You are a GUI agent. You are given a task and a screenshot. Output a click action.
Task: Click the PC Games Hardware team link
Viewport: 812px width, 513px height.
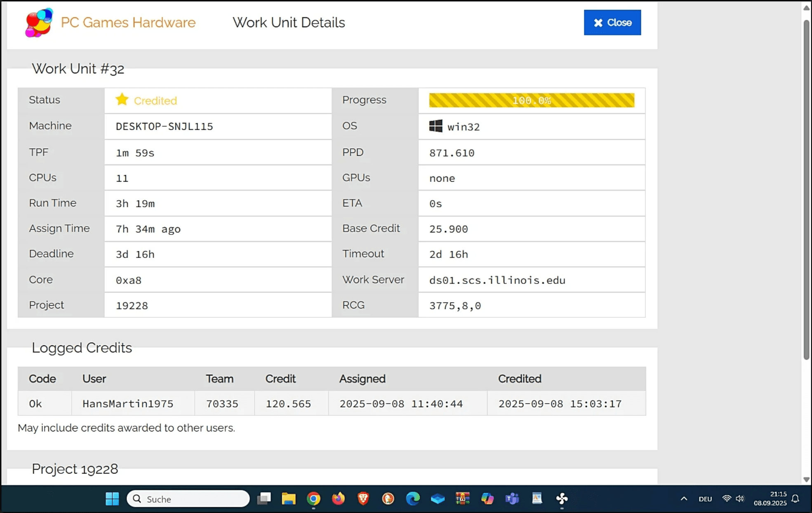tap(128, 23)
